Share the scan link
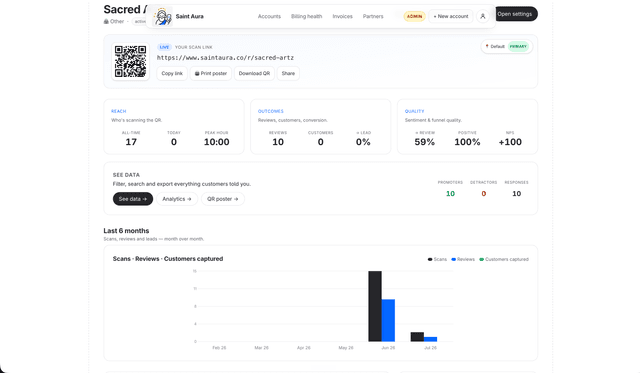 point(288,73)
